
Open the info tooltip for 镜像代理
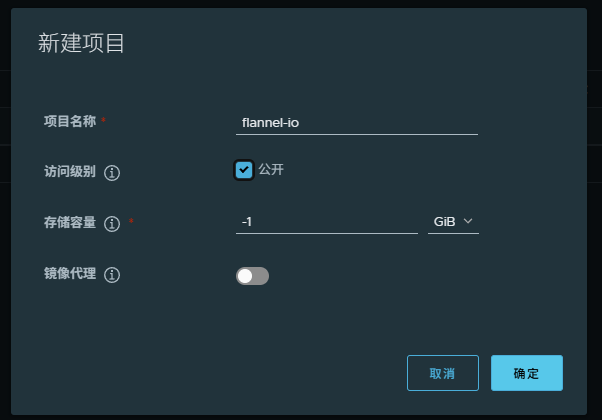[x=112, y=275]
